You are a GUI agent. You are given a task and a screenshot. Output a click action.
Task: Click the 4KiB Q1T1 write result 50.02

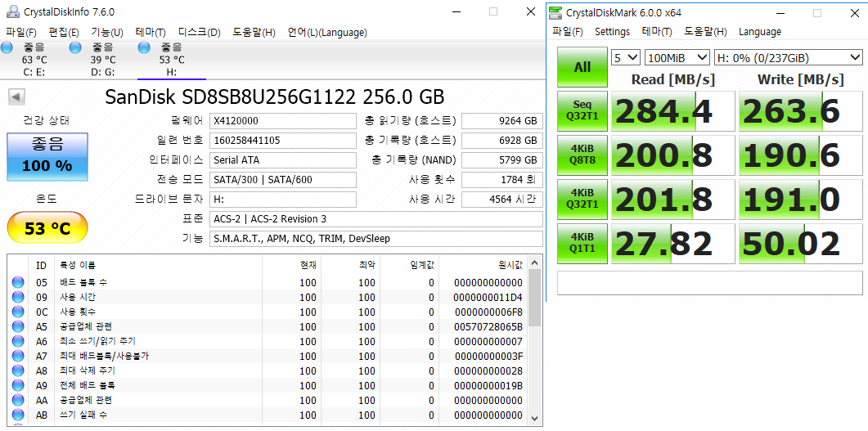[800, 244]
